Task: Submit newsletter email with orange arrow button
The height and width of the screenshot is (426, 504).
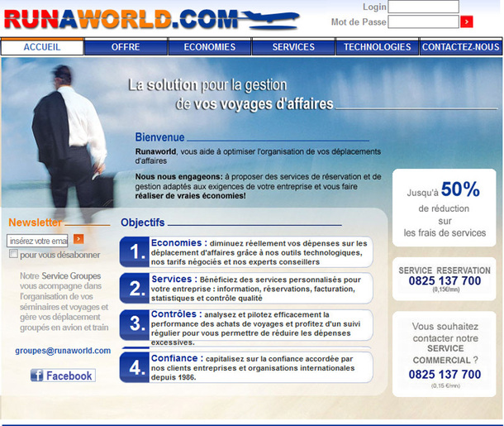Action: 78,239
